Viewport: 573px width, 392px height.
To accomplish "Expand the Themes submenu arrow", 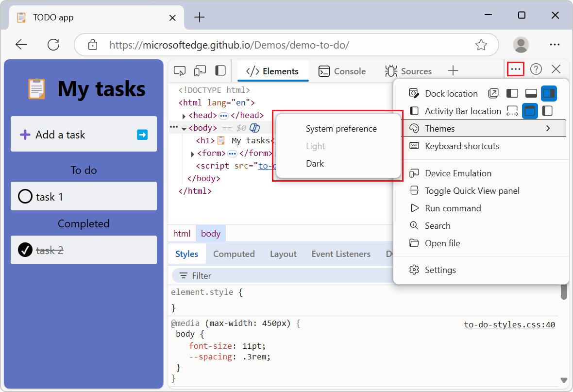I will (x=548, y=128).
